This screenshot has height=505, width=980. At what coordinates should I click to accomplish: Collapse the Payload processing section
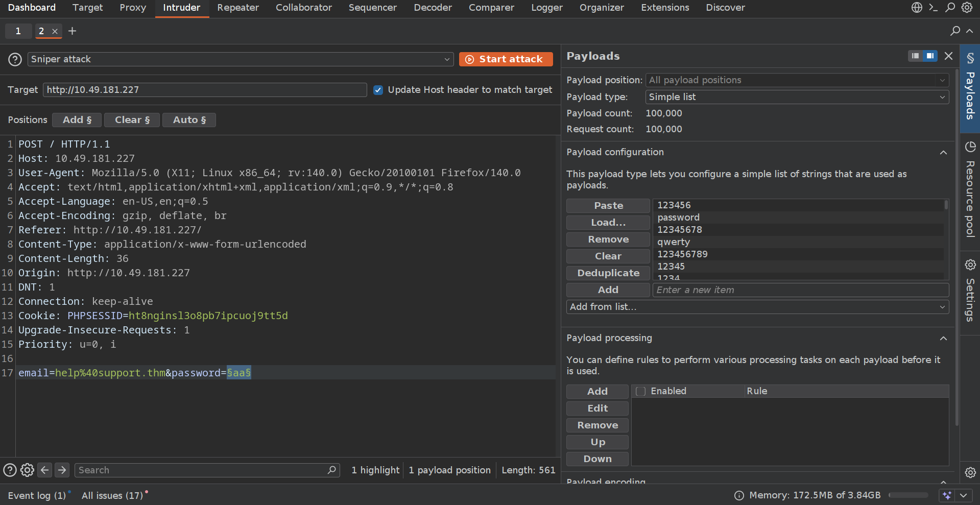point(943,339)
